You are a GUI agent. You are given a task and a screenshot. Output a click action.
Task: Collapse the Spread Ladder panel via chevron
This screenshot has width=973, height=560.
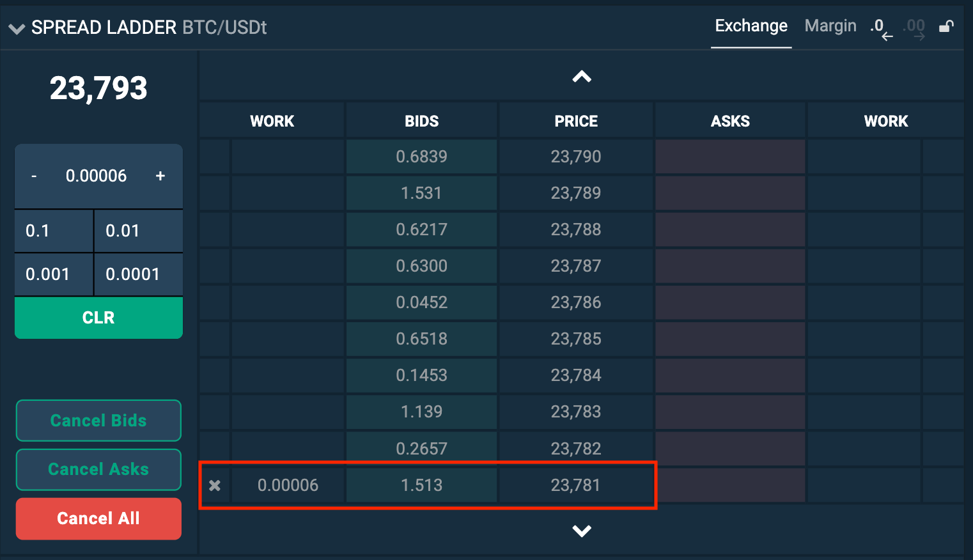point(17,27)
